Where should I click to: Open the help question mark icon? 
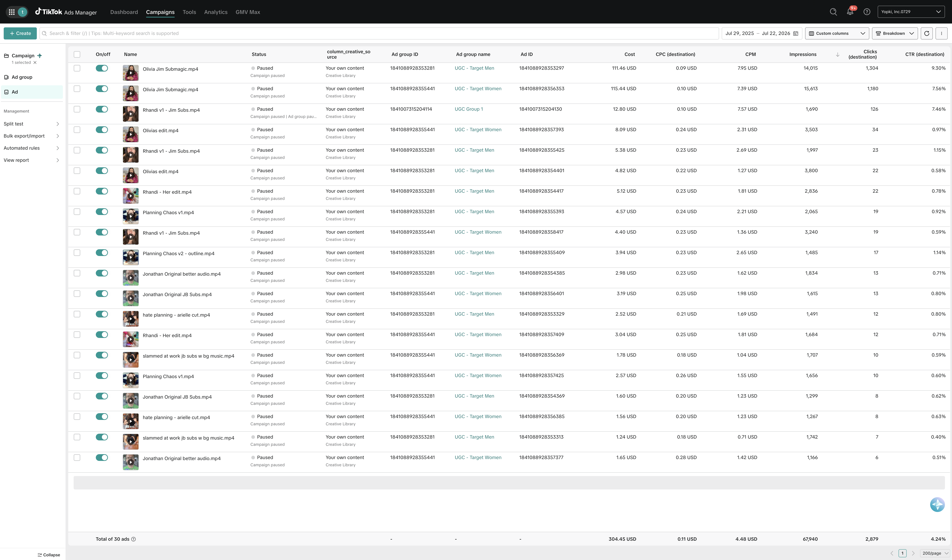[867, 12]
